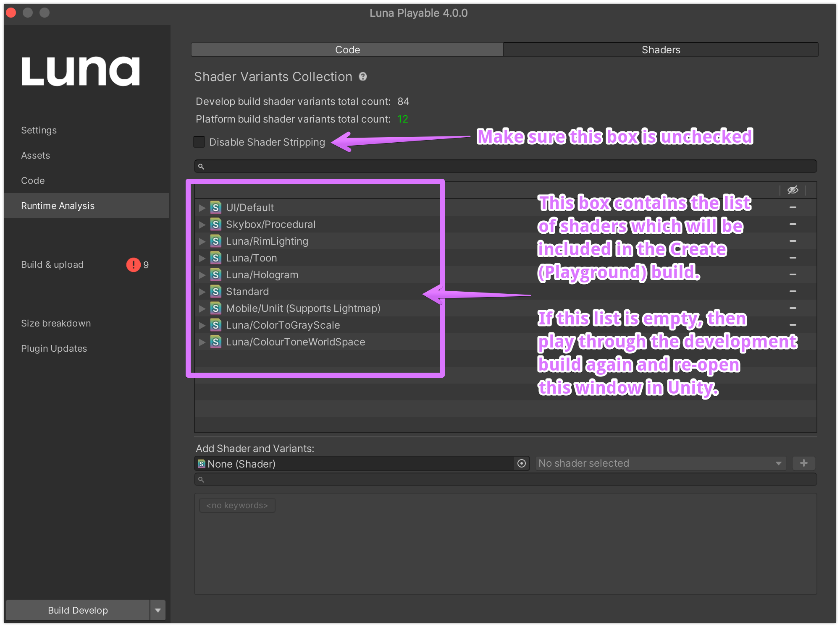Open the shader object picker circle icon
The height and width of the screenshot is (627, 840).
tap(522, 463)
